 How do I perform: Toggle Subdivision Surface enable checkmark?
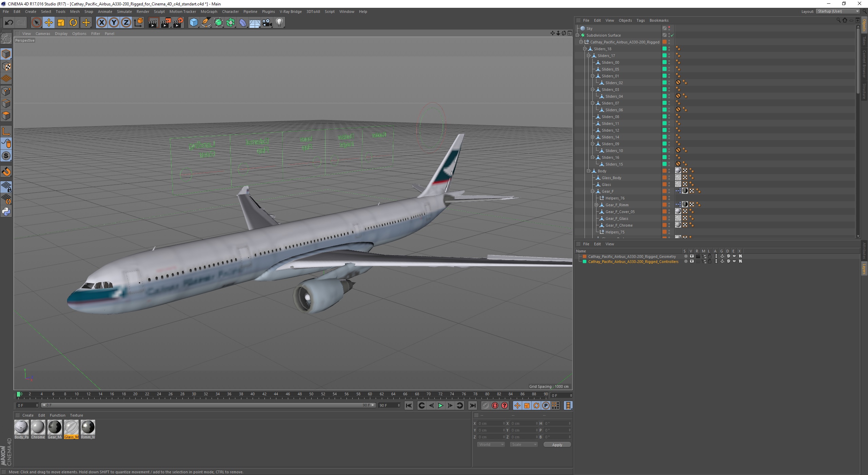tap(672, 35)
